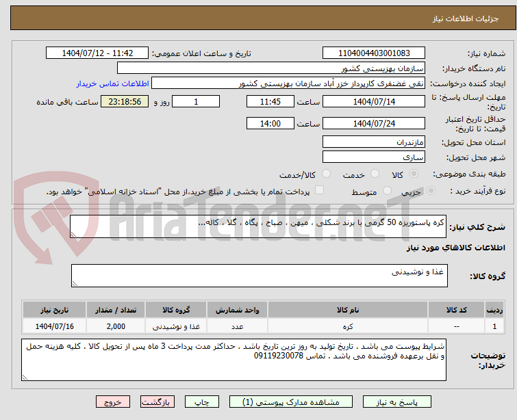This screenshot has height=420, width=517.
Task: Click the ردیف column header
Action: coord(494,310)
